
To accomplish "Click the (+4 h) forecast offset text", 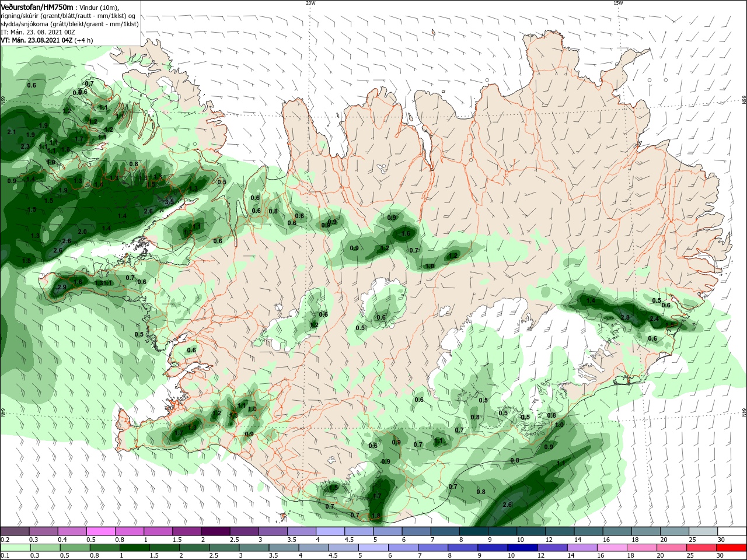I will [82, 40].
